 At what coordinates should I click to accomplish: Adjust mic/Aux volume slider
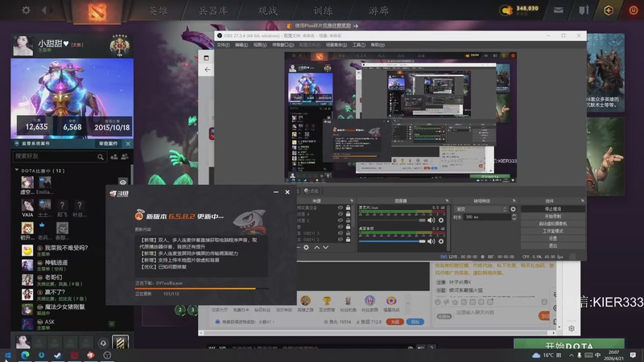click(x=392, y=220)
